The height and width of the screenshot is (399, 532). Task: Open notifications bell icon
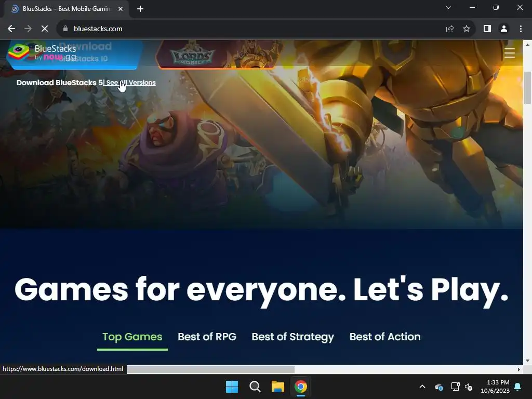tap(518, 387)
